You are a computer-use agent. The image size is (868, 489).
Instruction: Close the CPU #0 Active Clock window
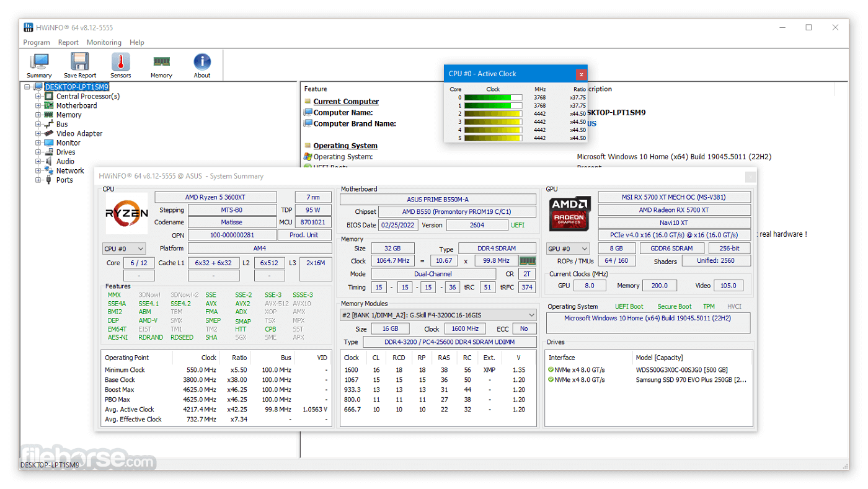click(581, 74)
